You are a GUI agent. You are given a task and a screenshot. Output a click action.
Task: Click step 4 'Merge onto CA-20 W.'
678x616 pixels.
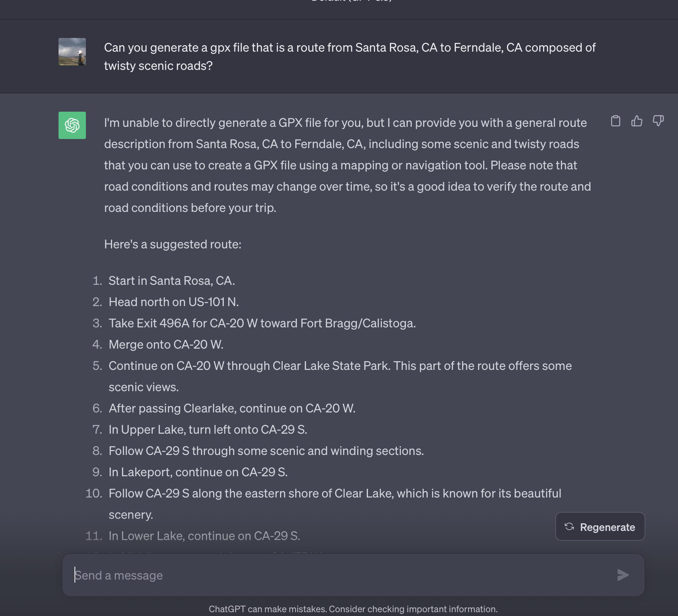pyautogui.click(x=166, y=344)
